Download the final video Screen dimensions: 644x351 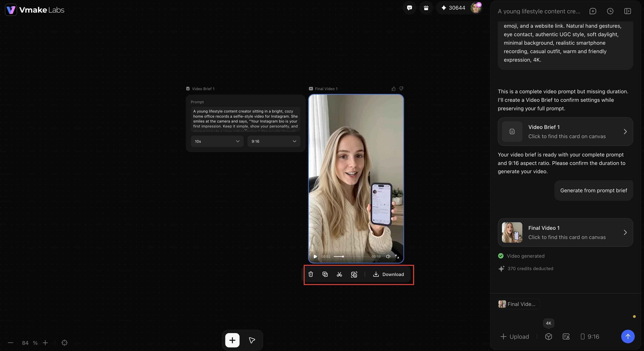[x=388, y=274]
